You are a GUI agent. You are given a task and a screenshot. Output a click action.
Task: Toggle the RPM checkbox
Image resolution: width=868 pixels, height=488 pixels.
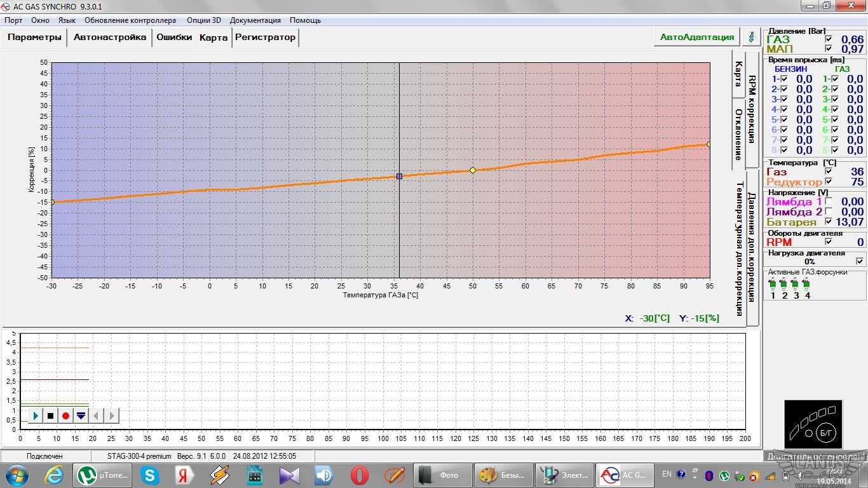(x=828, y=242)
